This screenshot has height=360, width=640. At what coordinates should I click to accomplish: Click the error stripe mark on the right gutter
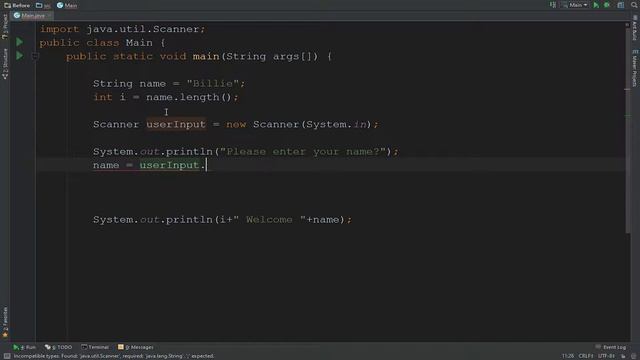pyautogui.click(x=627, y=89)
